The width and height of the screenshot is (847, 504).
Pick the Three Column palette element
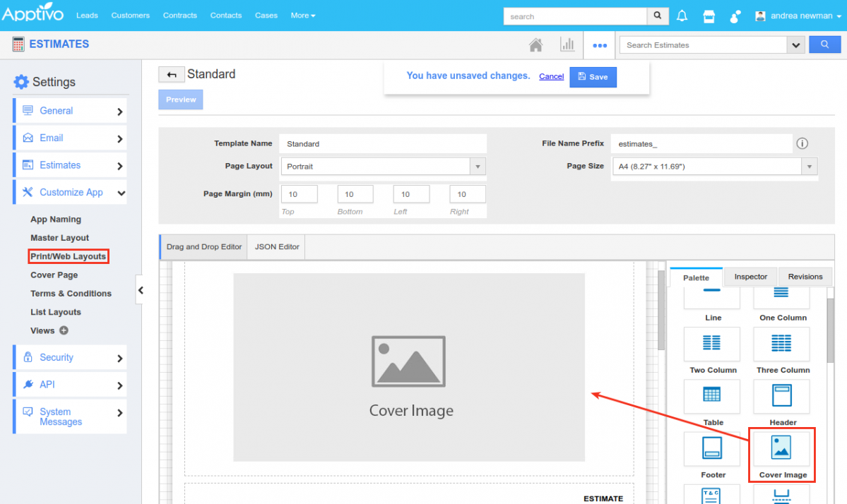click(x=781, y=344)
